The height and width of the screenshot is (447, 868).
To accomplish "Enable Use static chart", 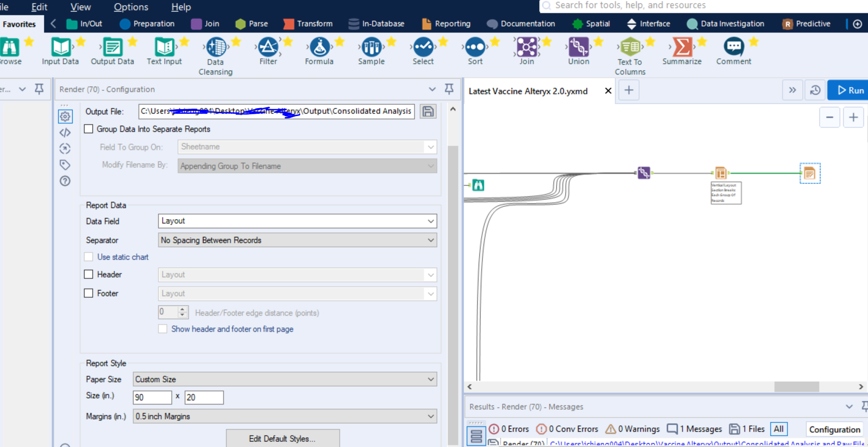I will pos(89,257).
